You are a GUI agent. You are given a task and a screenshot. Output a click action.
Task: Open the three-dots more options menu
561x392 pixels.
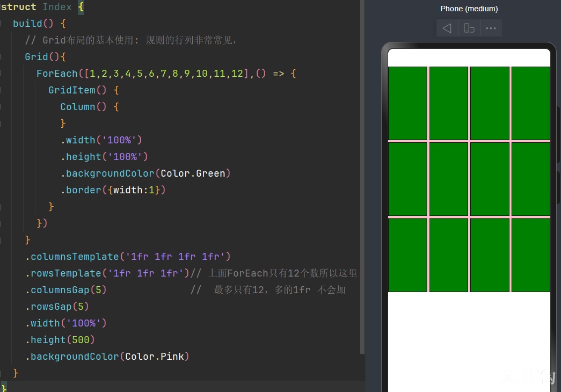(x=491, y=28)
